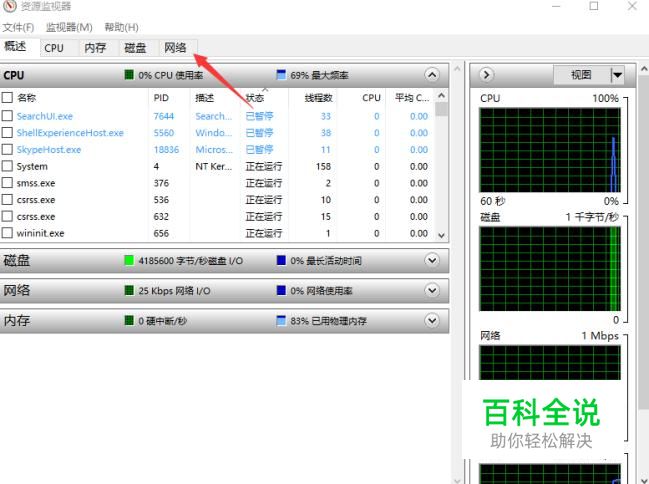Sort by the 平均 C... column header
Viewport: 649px width, 484px height.
point(411,98)
